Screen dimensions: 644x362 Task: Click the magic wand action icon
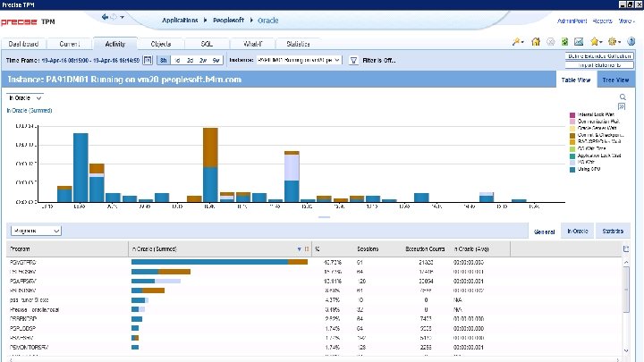point(516,41)
